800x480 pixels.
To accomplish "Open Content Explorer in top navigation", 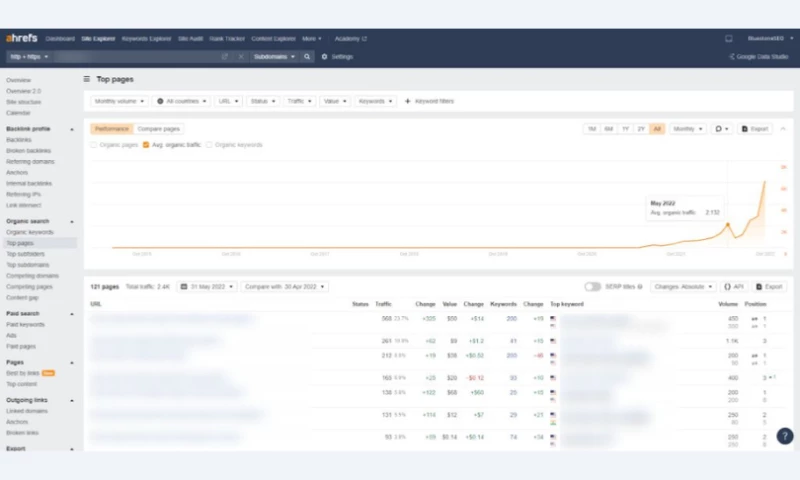I will (273, 39).
